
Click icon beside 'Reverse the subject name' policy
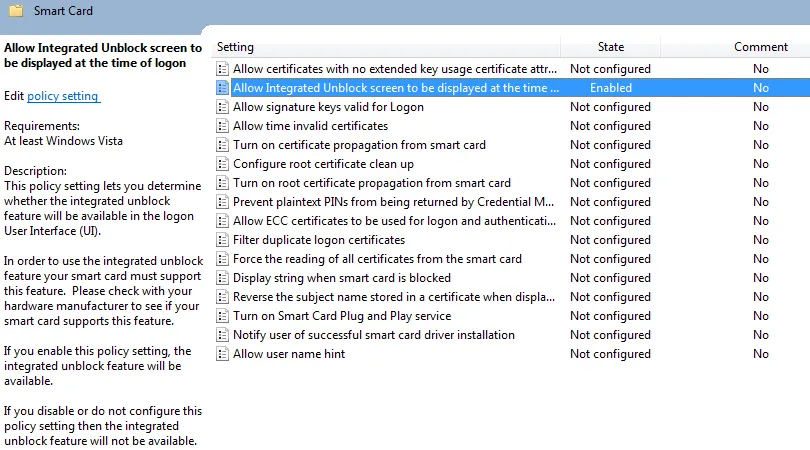coord(222,297)
